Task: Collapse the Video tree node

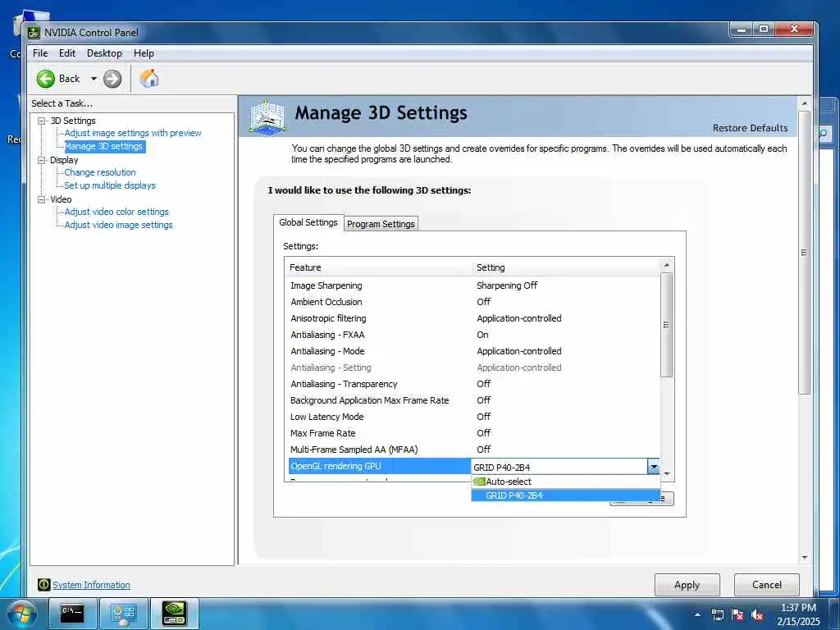Action: pos(42,199)
